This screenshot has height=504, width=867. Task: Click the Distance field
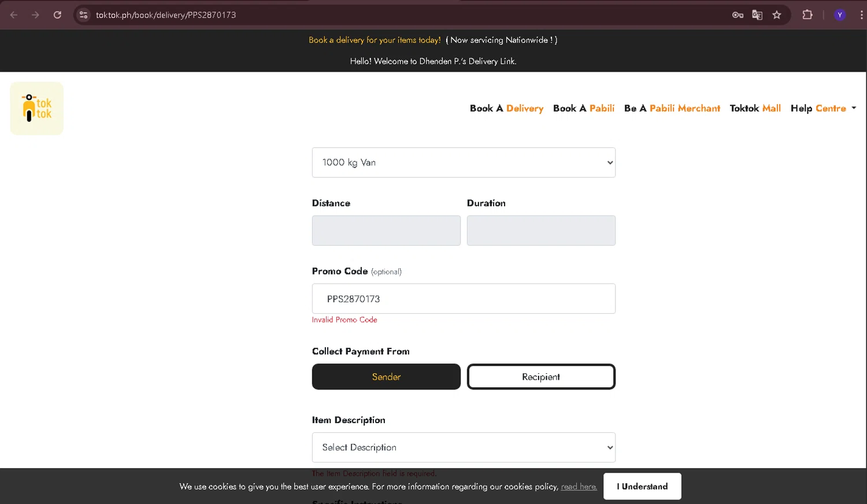[386, 231]
